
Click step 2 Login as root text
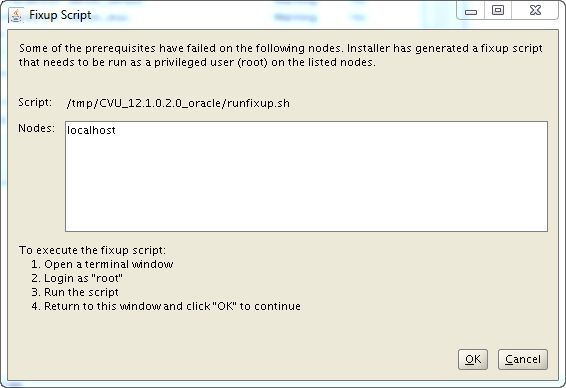77,278
